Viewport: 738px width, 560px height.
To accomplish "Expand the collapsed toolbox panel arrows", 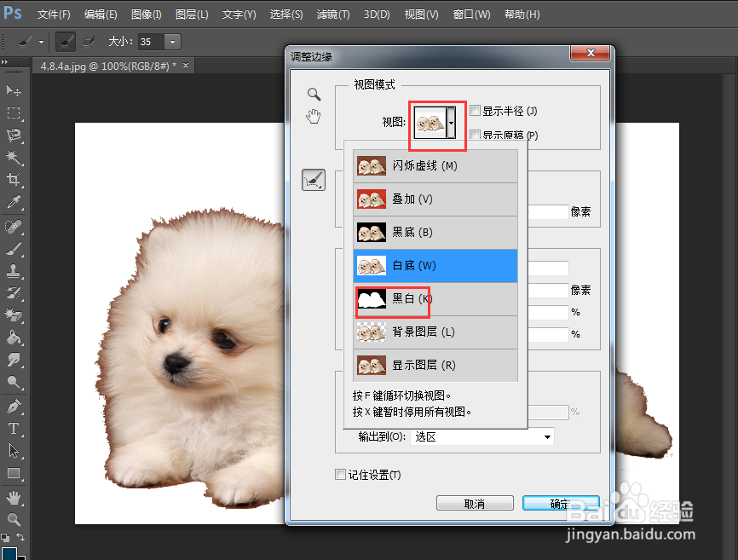I will click(5, 61).
